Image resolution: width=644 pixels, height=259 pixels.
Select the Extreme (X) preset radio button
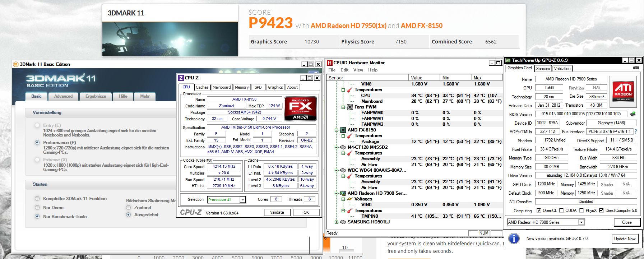tap(37, 160)
